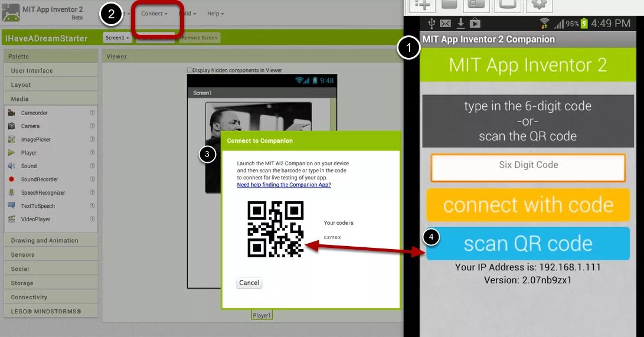This screenshot has width=644, height=337.
Task: Click the Screen1 title bar in viewer
Action: tap(261, 93)
